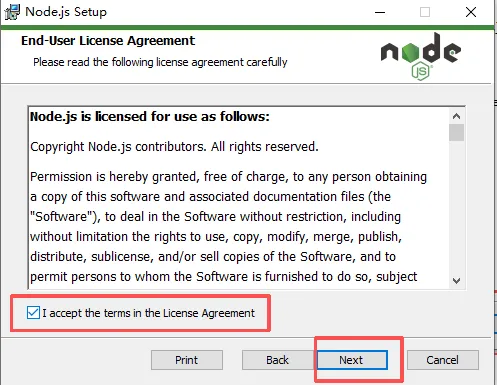Click the 'I accept the terms' label
The width and height of the screenshot is (497, 385).
148,313
